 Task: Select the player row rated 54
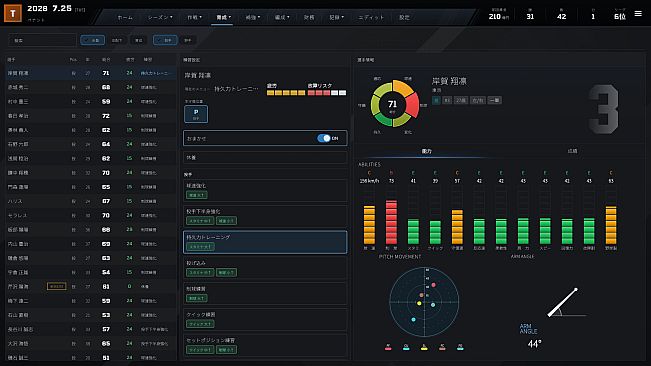[x=91, y=272]
